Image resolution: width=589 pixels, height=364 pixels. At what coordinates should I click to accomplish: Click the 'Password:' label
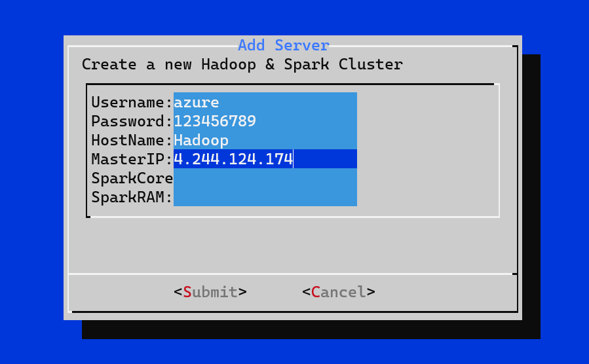pos(132,121)
